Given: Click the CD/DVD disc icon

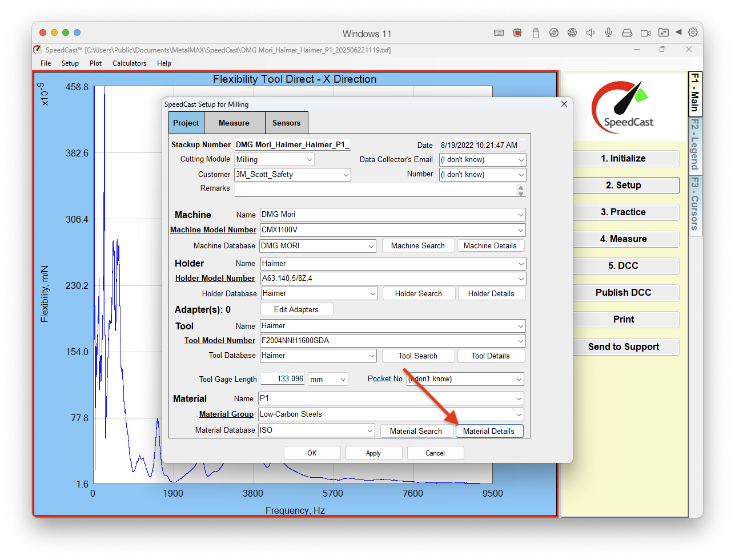Looking at the screenshot, I should pos(554,33).
